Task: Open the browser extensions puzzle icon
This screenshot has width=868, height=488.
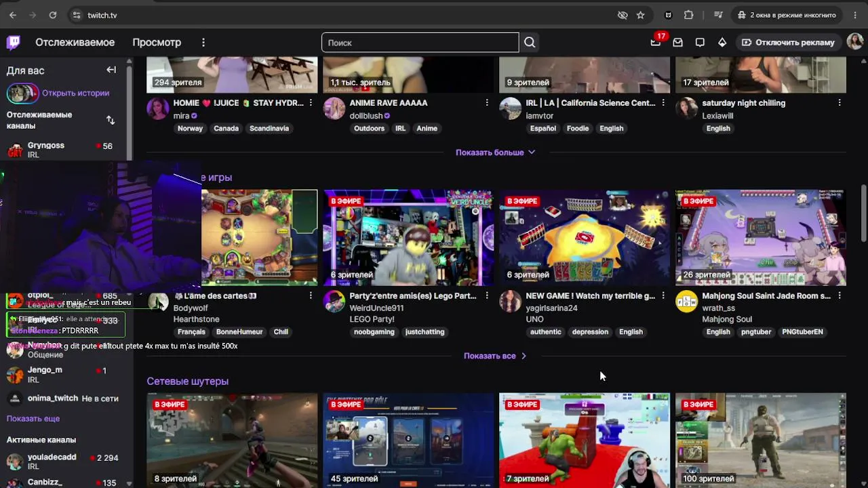Action: (689, 15)
